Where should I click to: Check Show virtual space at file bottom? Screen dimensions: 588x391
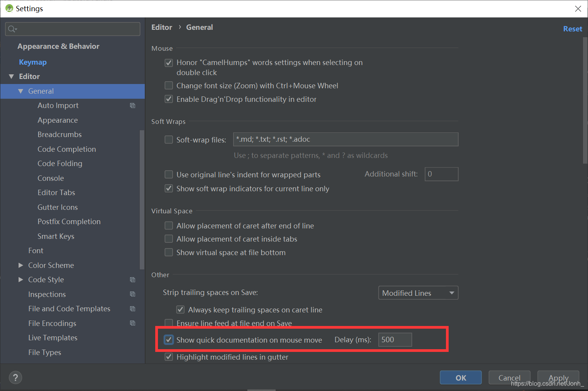click(x=169, y=252)
